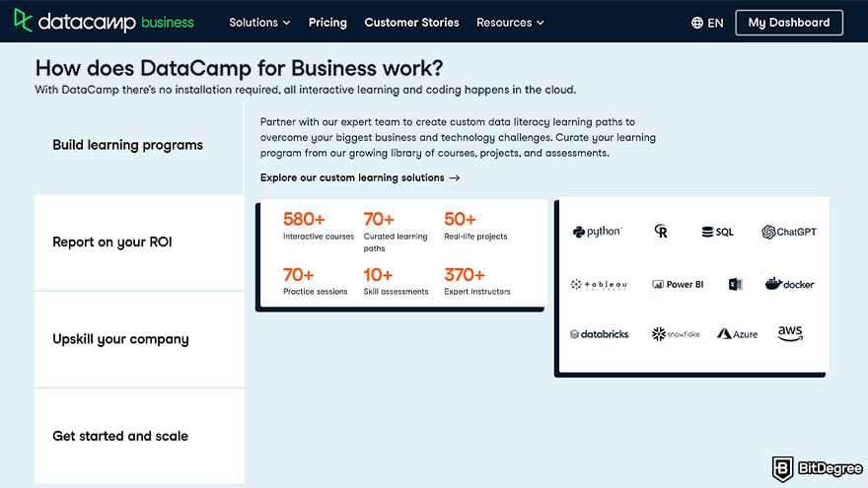Click the 580+ Interactive courses stat
868x488 pixels.
coord(319,225)
